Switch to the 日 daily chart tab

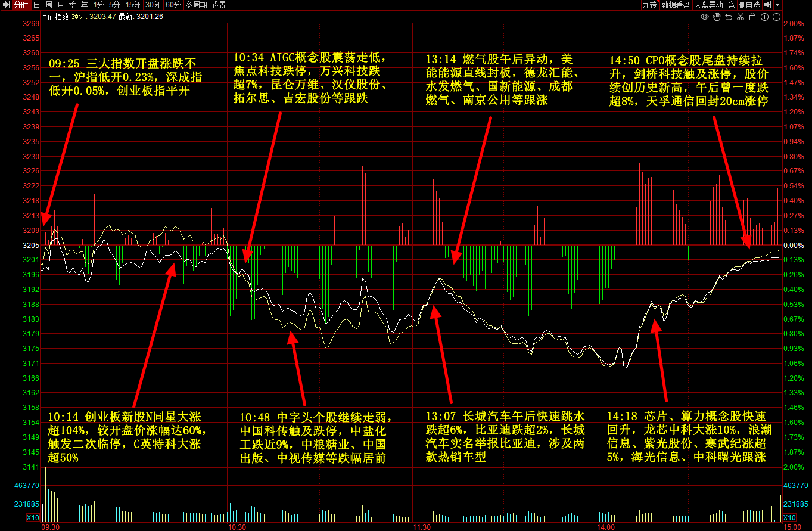click(36, 5)
